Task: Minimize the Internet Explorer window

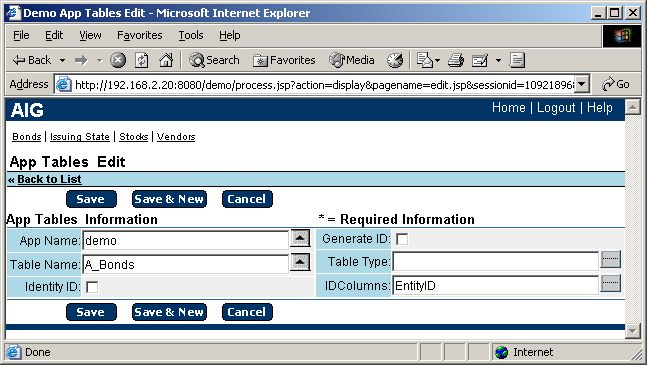Action: pyautogui.click(x=598, y=13)
